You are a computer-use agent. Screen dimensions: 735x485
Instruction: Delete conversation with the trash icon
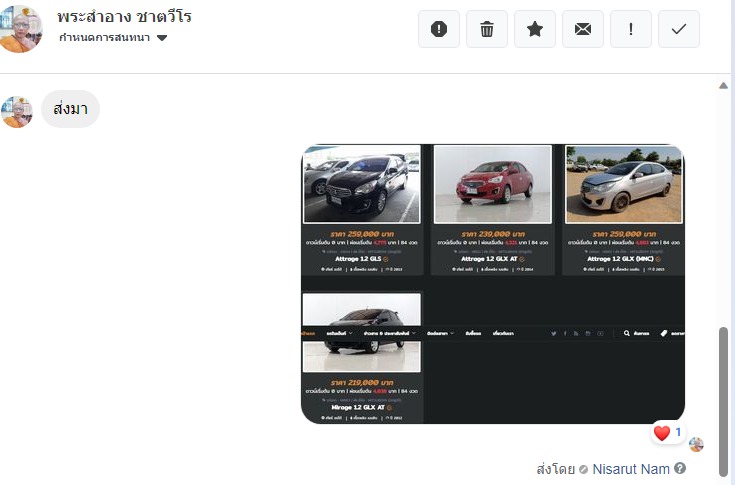[x=487, y=29]
